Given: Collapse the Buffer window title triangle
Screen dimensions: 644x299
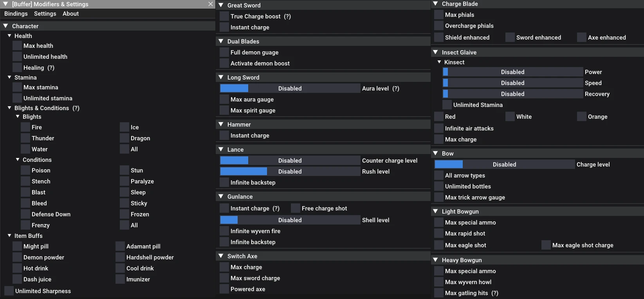Looking at the screenshot, I should [5, 4].
